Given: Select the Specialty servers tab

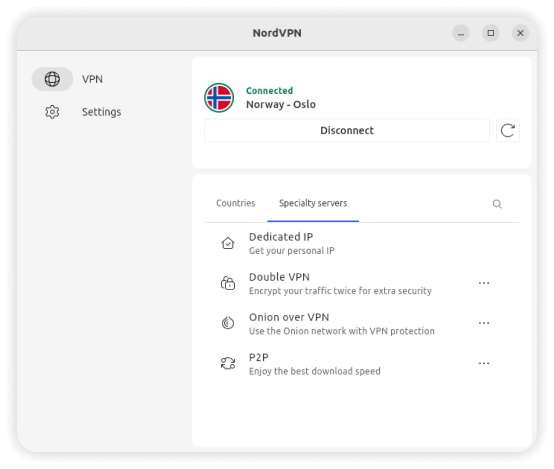Looking at the screenshot, I should click(313, 203).
